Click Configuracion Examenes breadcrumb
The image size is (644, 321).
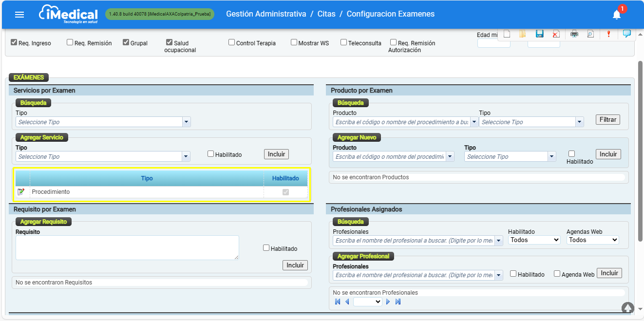[x=391, y=14]
